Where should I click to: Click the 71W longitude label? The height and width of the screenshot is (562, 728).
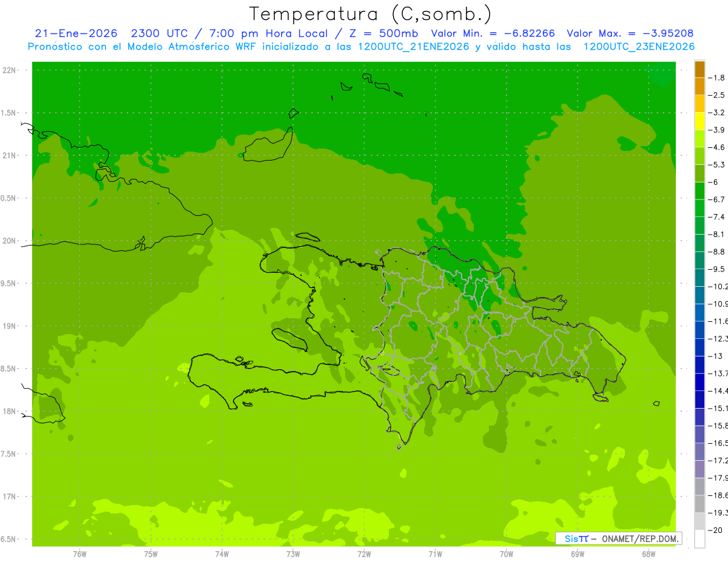pos(435,554)
